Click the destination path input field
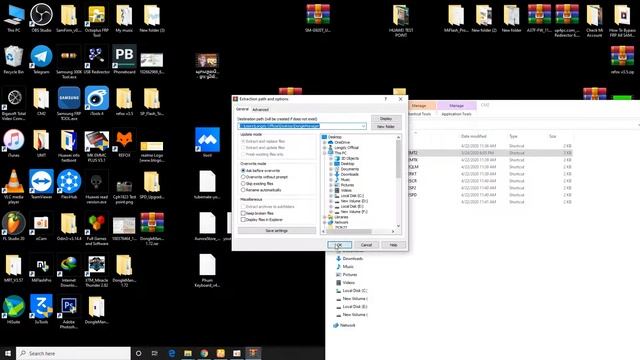The width and height of the screenshot is (640, 360). 302,126
